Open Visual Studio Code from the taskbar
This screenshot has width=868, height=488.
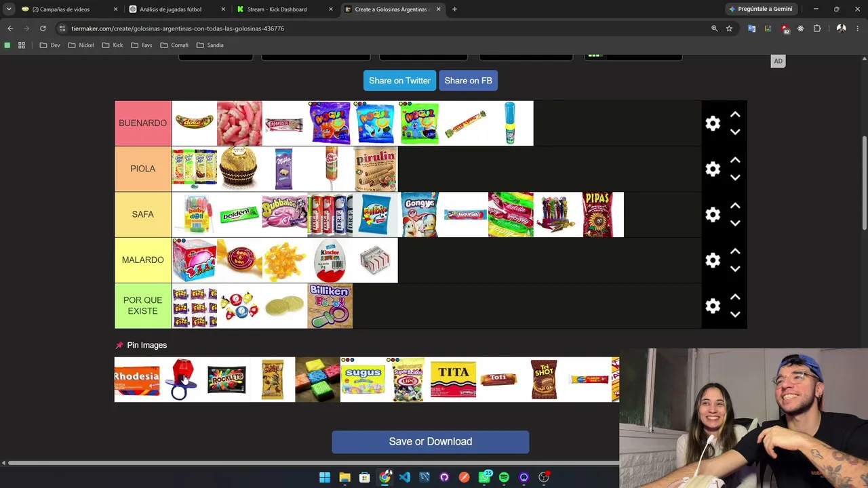point(404,477)
